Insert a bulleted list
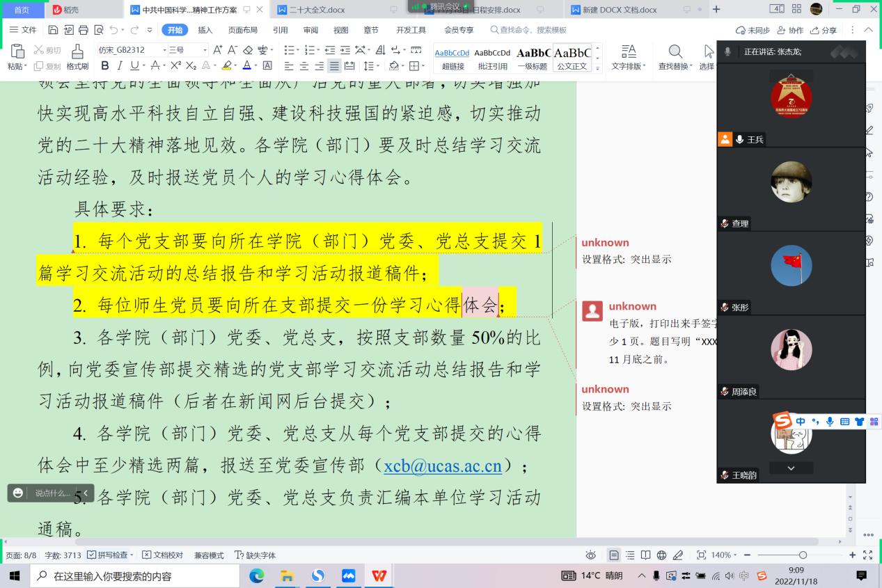The width and height of the screenshot is (882, 588). pos(290,50)
